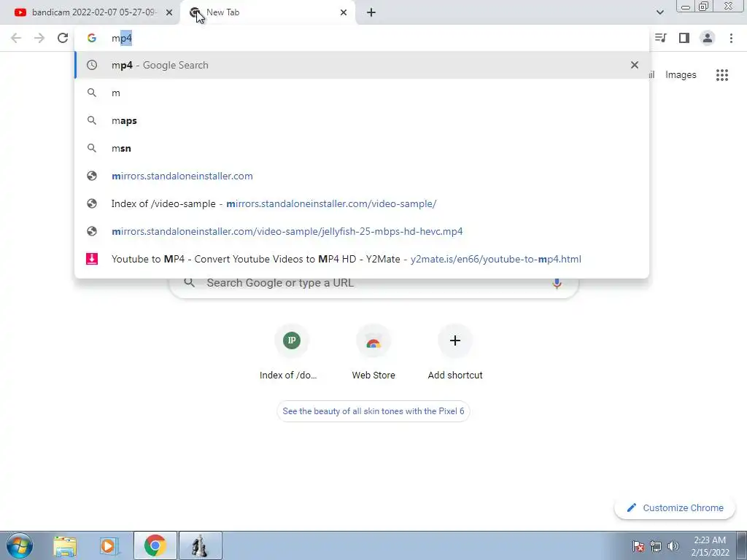Screen dimensions: 747x560
Task: Open Customize Chrome
Action: (675, 507)
